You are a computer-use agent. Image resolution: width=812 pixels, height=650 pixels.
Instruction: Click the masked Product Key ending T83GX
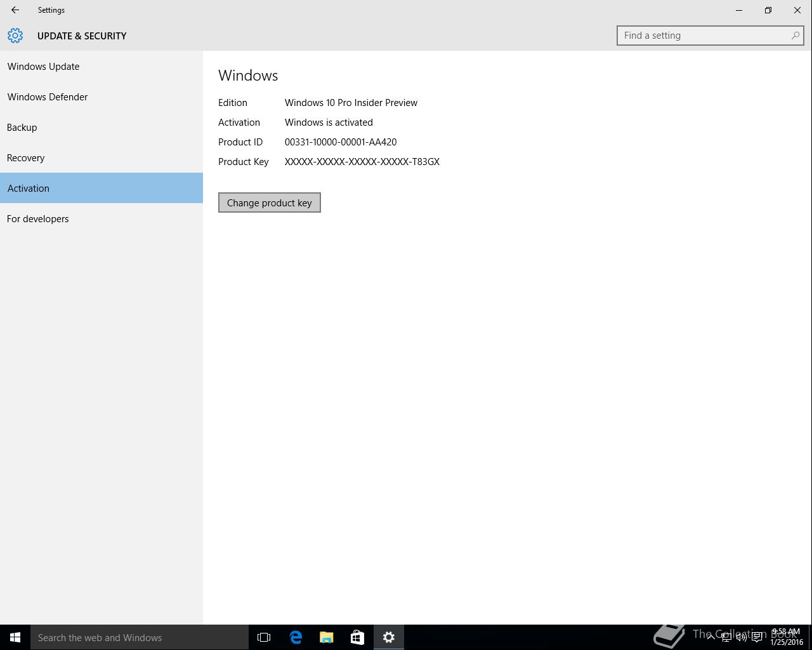(x=362, y=162)
